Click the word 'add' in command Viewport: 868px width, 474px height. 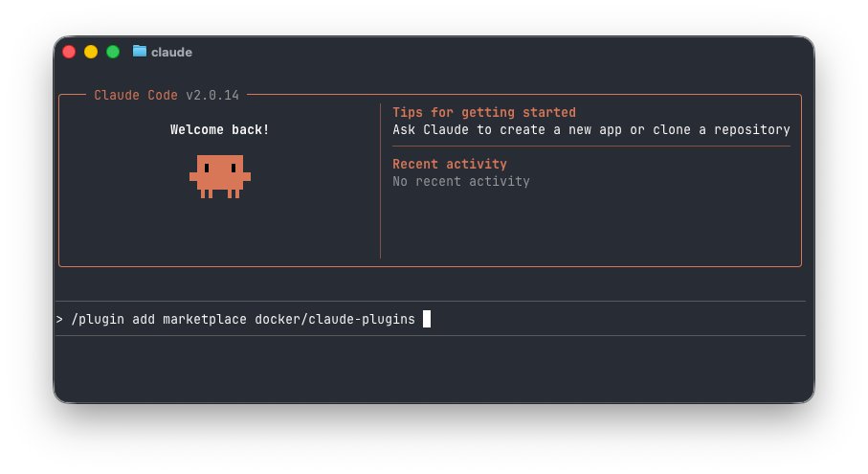point(144,320)
